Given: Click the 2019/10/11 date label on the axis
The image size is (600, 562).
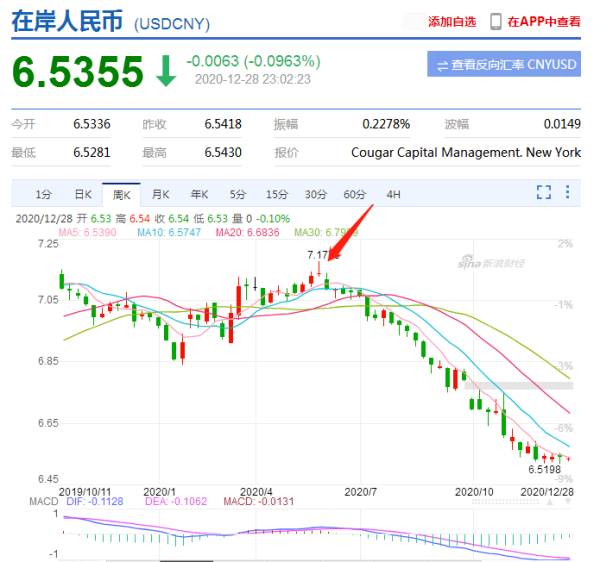Looking at the screenshot, I should point(85,492).
